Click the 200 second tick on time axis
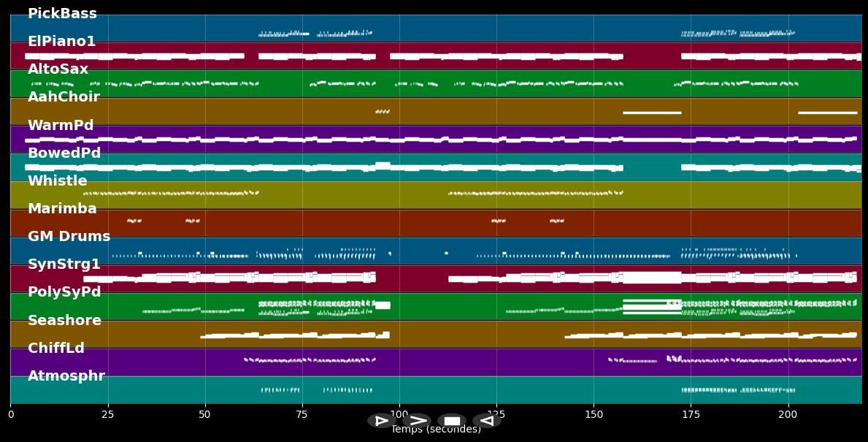The image size is (868, 442). coord(788,414)
